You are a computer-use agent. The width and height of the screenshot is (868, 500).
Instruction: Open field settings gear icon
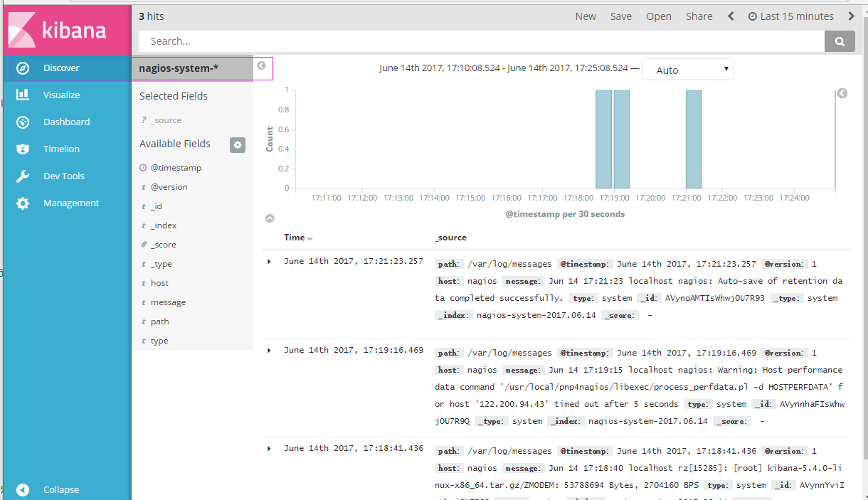(x=238, y=144)
